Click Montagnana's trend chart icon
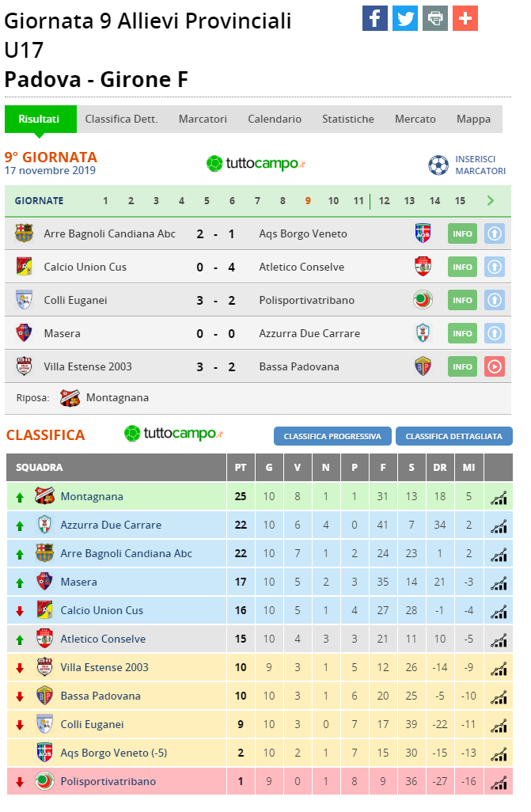The width and height of the screenshot is (531, 812). point(499,497)
